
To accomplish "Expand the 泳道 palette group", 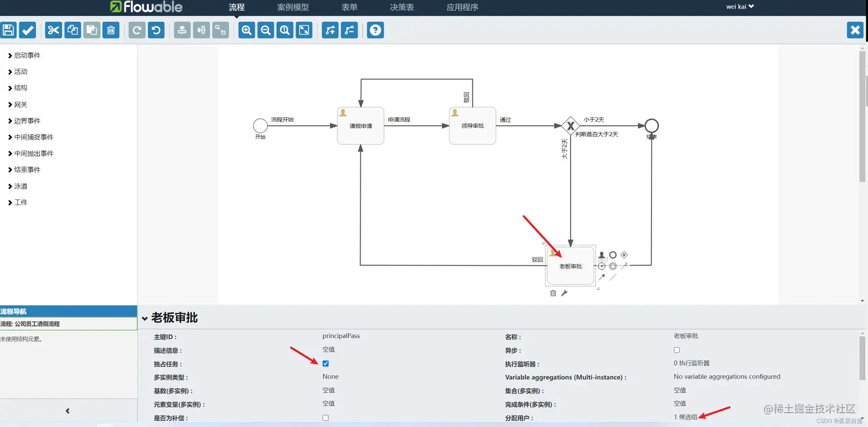I will (x=18, y=186).
